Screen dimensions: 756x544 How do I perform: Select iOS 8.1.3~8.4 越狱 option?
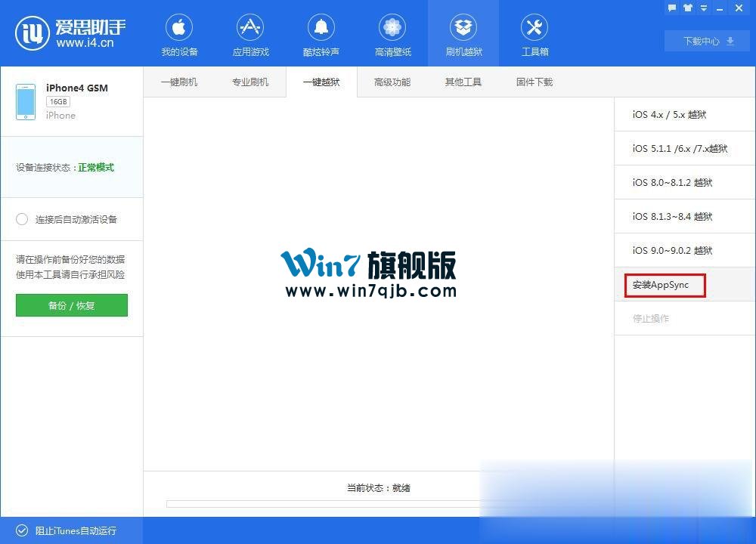point(685,216)
